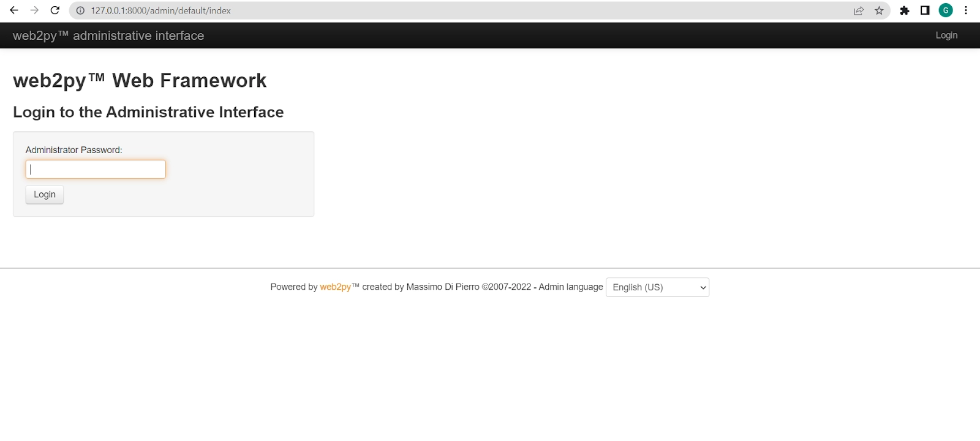This screenshot has height=441, width=980.
Task: Open the browser side panel icon
Action: coord(925,10)
